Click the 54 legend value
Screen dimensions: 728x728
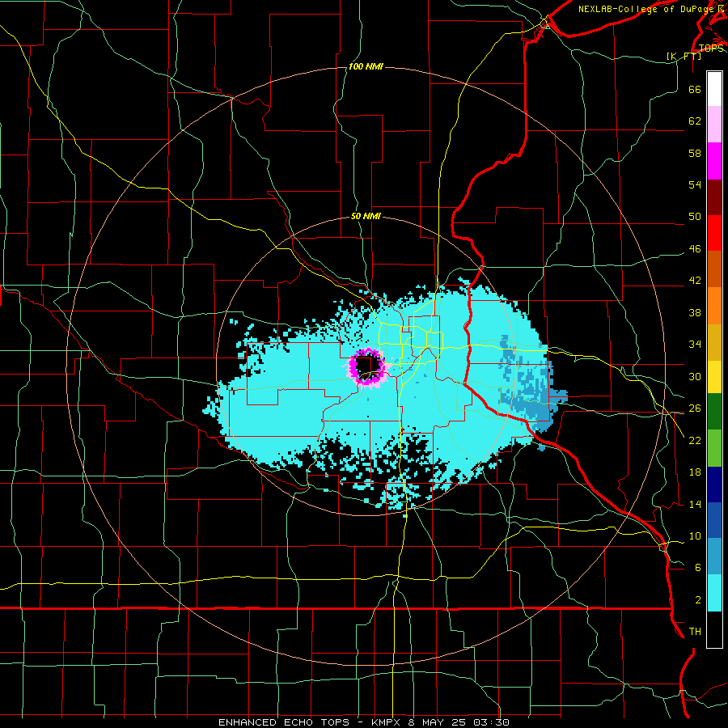coord(695,184)
